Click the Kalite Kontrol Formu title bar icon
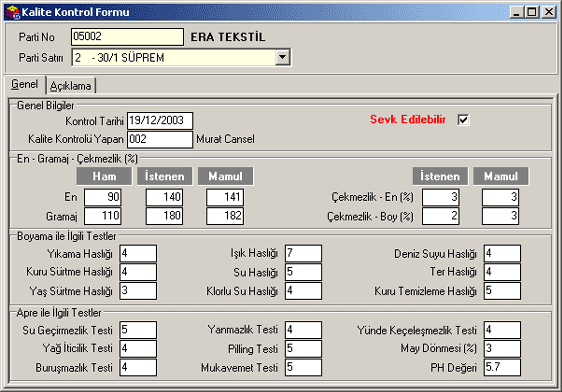 (x=13, y=12)
